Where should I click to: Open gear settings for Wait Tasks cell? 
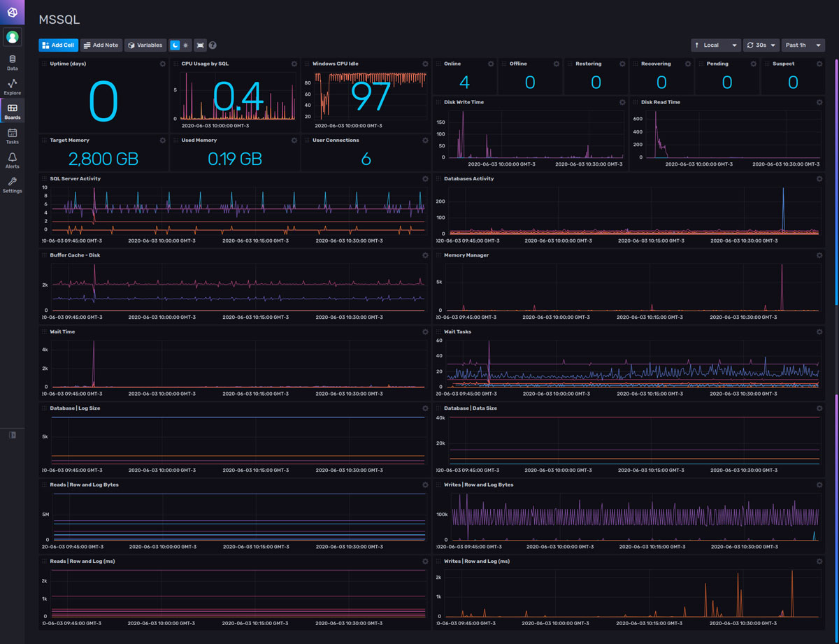(x=819, y=332)
